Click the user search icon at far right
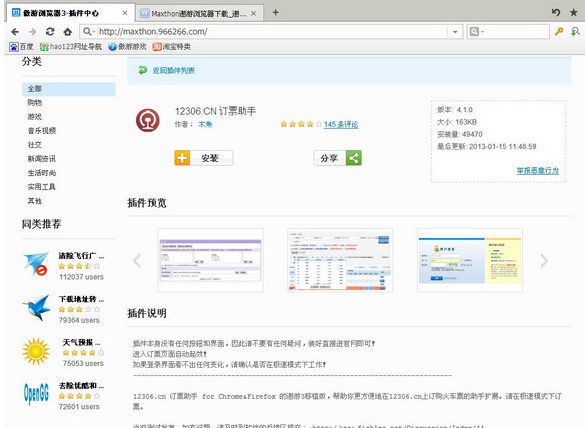Image resolution: width=585 pixels, height=428 pixels. pos(575,32)
